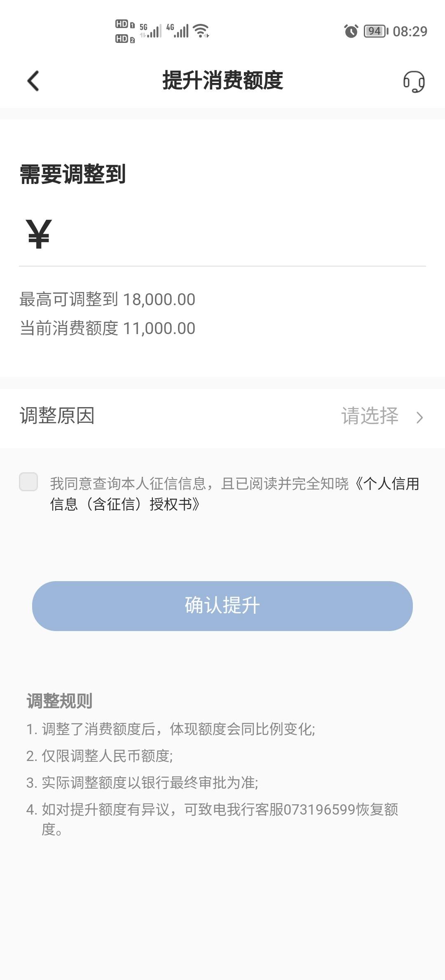Tap the WiFi signal icon
Image resolution: width=445 pixels, height=980 pixels.
click(x=201, y=31)
